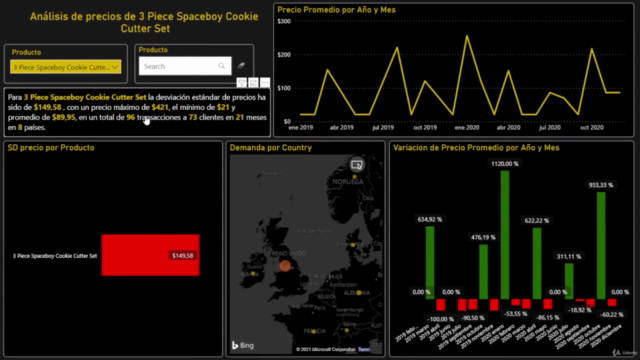The width and height of the screenshot is (640, 360).
Task: Click the $200 y-axis label
Action: coord(284,55)
